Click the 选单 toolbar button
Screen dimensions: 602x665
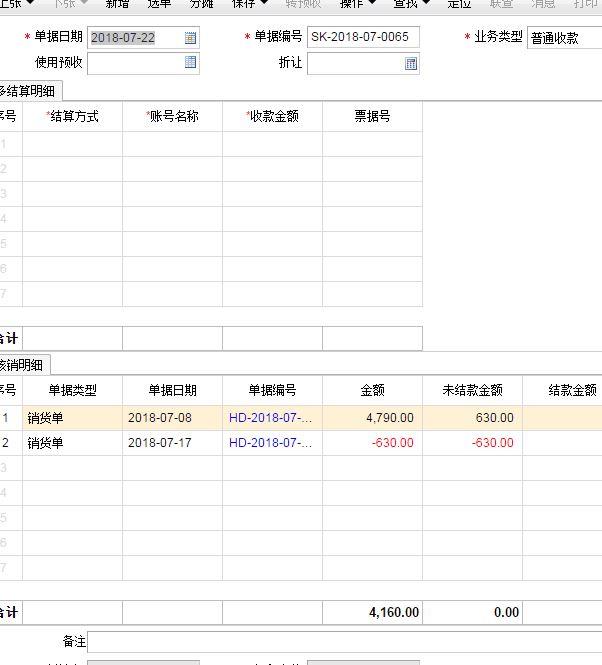159,4
